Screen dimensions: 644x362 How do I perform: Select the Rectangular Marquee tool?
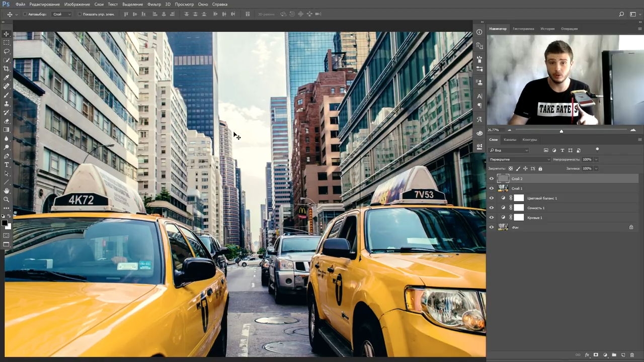7,43
